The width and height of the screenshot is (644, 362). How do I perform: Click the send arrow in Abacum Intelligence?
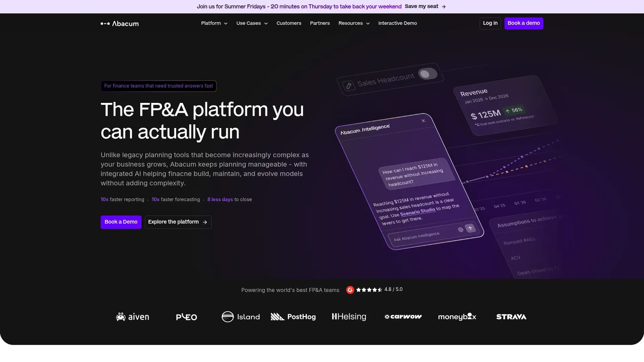tap(470, 228)
